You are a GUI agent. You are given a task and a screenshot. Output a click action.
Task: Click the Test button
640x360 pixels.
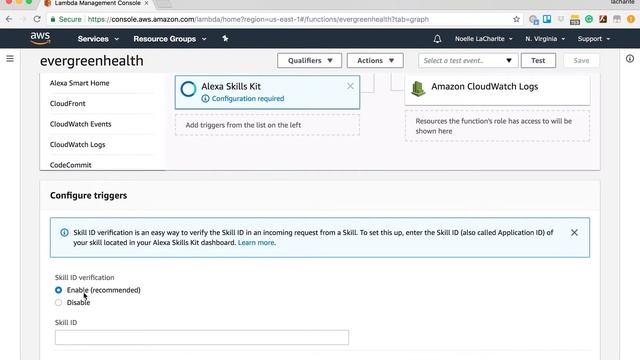click(538, 60)
